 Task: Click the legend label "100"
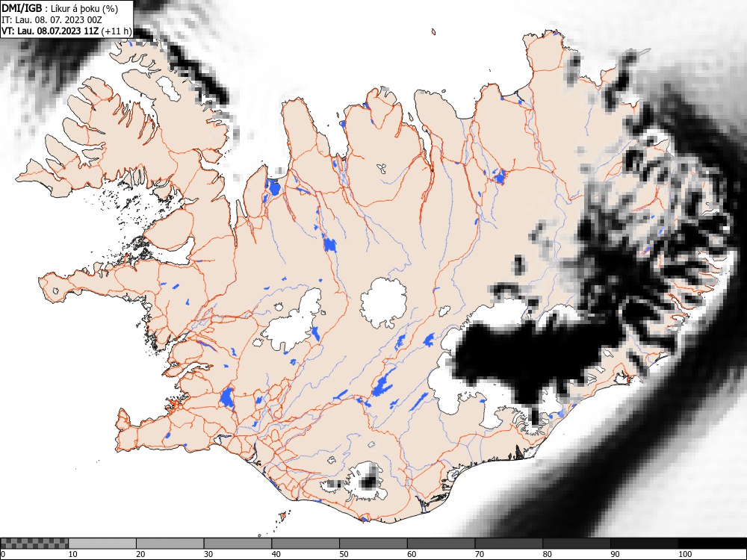click(x=685, y=554)
